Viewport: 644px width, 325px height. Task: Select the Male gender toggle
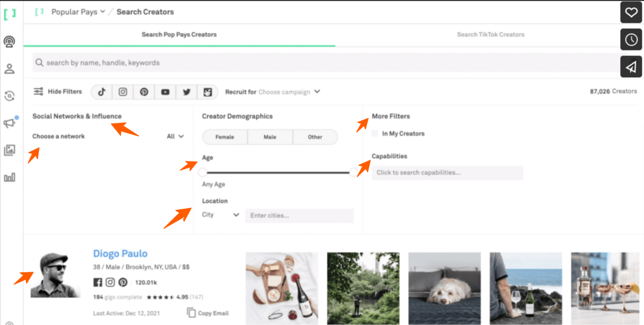(x=270, y=137)
